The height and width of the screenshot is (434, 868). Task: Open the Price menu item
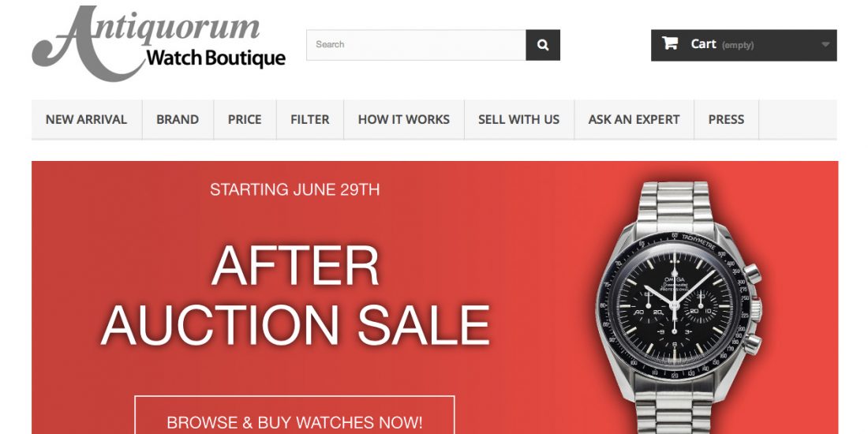245,120
